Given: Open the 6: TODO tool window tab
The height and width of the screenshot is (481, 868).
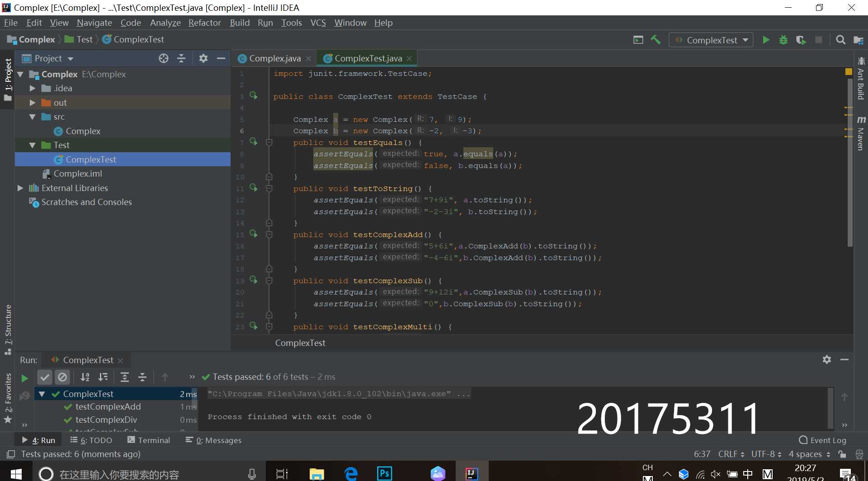Looking at the screenshot, I should click(x=91, y=440).
